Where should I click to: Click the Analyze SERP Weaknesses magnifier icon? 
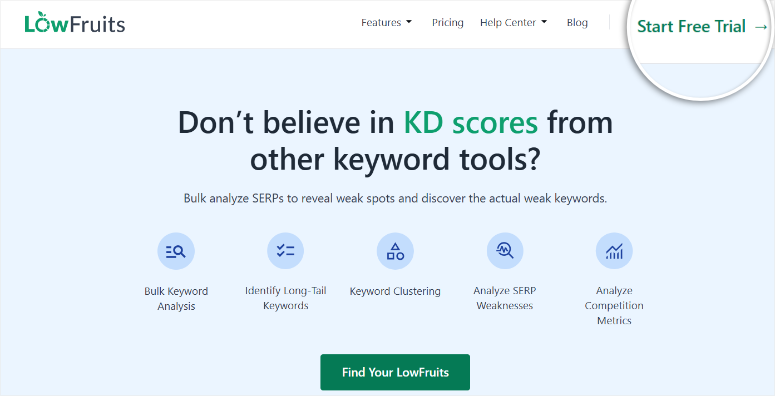tap(505, 251)
